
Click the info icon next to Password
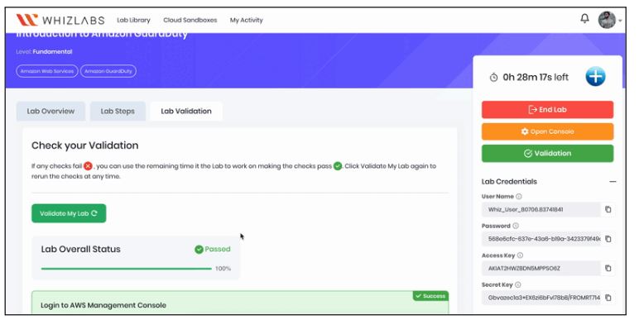[x=516, y=226]
